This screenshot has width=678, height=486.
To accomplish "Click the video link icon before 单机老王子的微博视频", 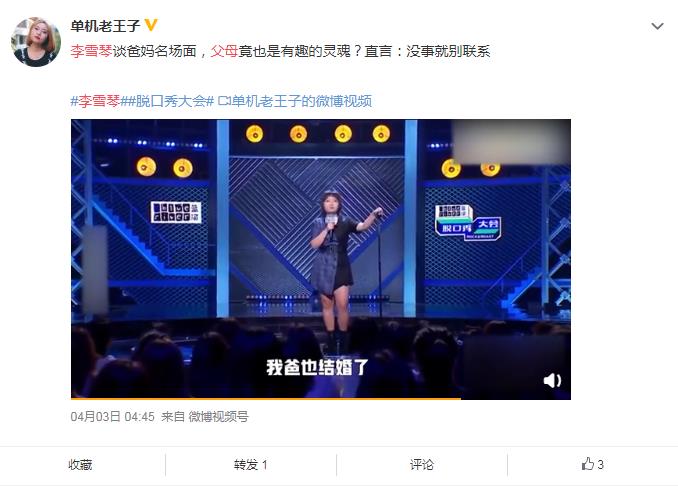I will 224,101.
